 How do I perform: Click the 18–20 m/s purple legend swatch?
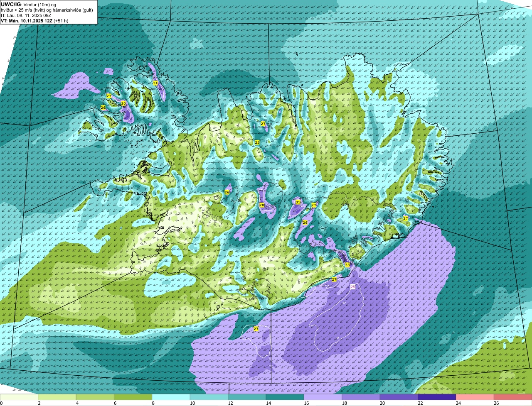(361, 397)
